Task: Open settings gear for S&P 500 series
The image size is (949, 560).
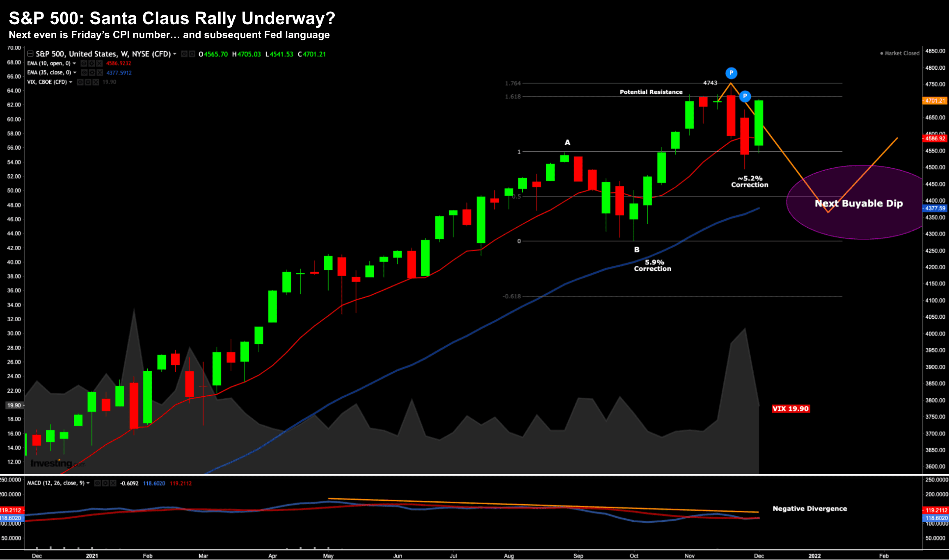Action: coord(192,54)
